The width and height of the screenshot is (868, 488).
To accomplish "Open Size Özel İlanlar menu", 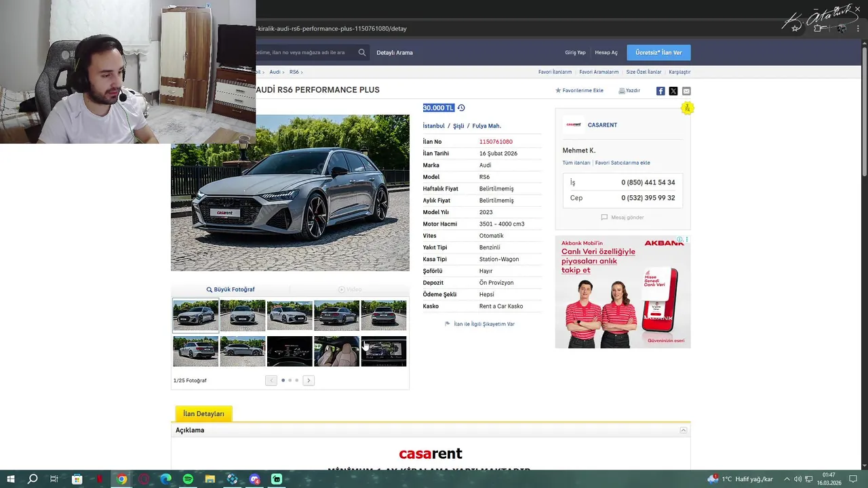I will click(x=644, y=72).
